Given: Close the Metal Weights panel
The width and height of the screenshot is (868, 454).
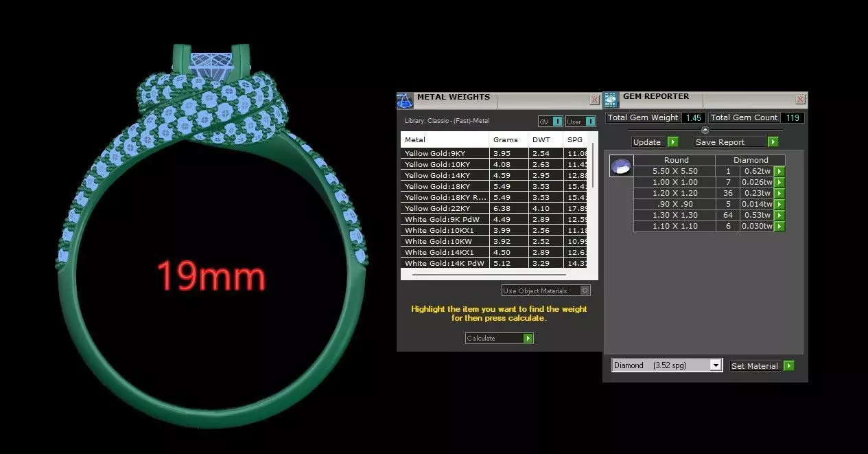Looking at the screenshot, I should pos(594,100).
